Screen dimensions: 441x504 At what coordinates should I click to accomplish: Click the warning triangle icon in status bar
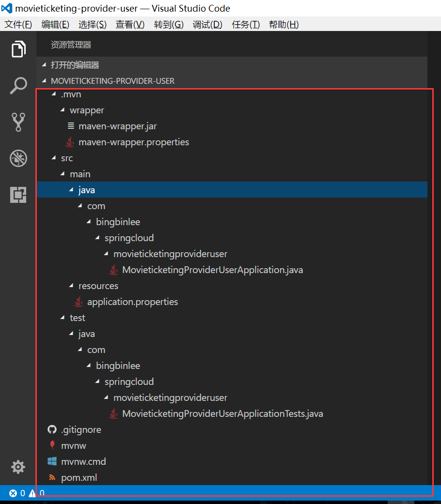(x=32, y=493)
